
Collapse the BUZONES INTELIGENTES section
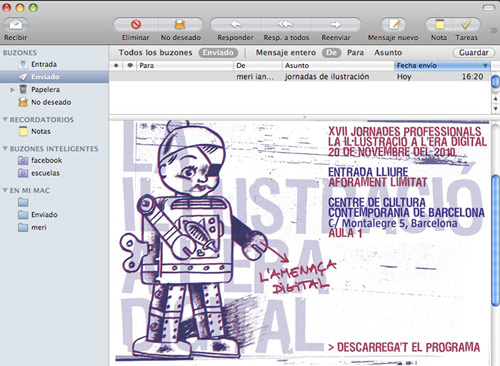5,148
